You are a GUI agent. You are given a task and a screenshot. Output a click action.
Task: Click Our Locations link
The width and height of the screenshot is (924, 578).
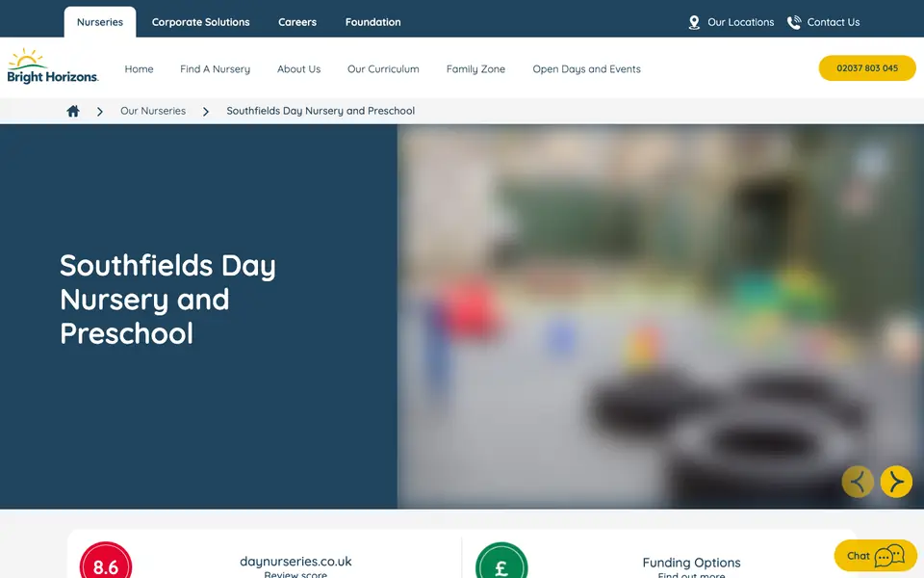pos(741,22)
